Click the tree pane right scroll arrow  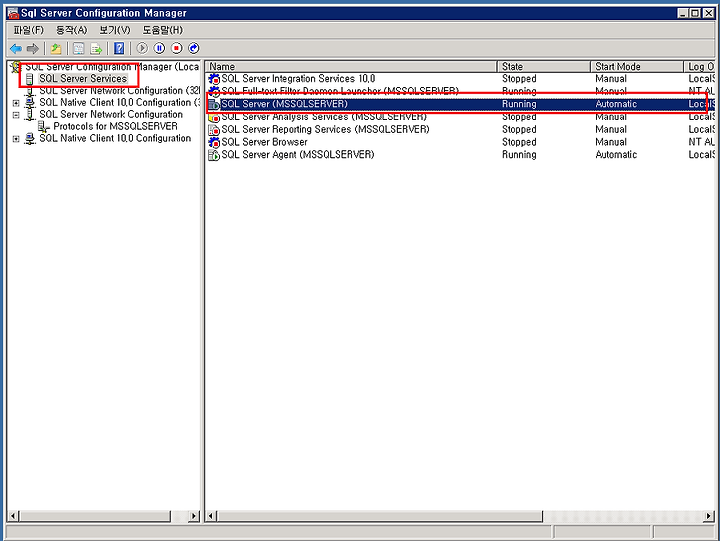click(x=194, y=516)
